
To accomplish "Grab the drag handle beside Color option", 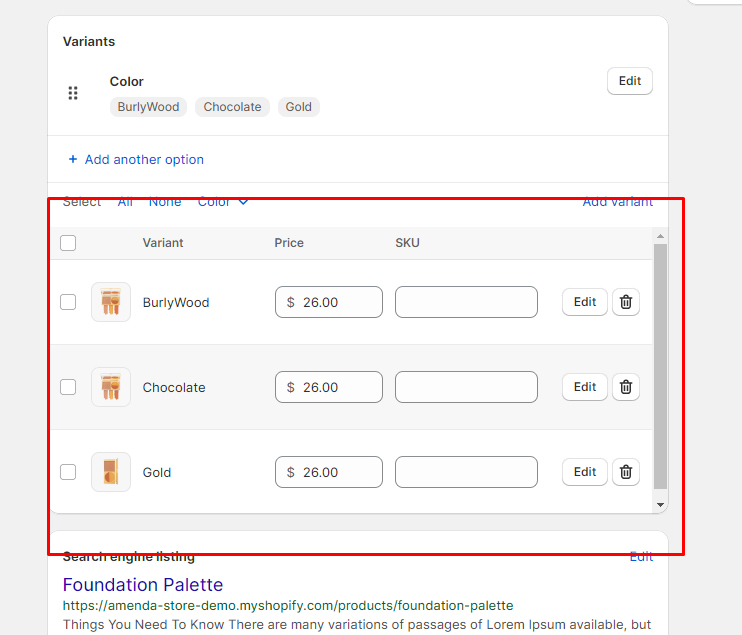I will point(73,93).
